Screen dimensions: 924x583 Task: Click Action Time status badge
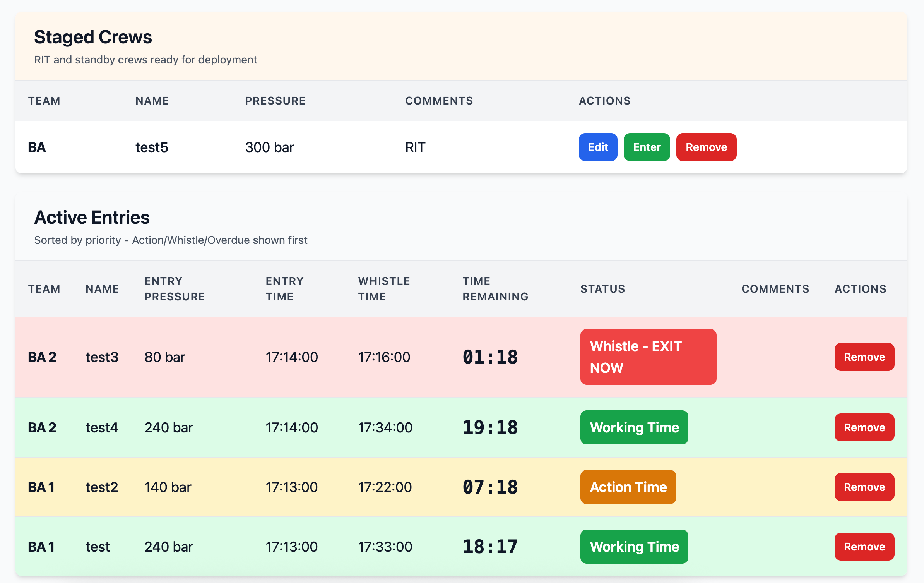click(628, 487)
